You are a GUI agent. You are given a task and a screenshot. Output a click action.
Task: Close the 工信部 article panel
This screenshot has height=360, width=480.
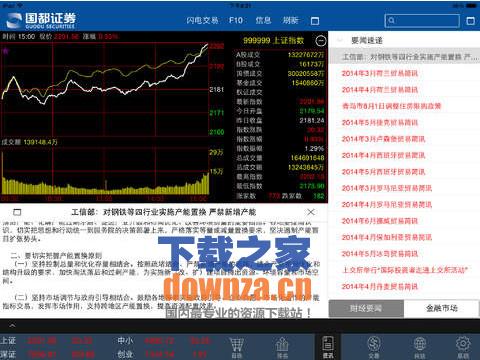[x=311, y=212]
